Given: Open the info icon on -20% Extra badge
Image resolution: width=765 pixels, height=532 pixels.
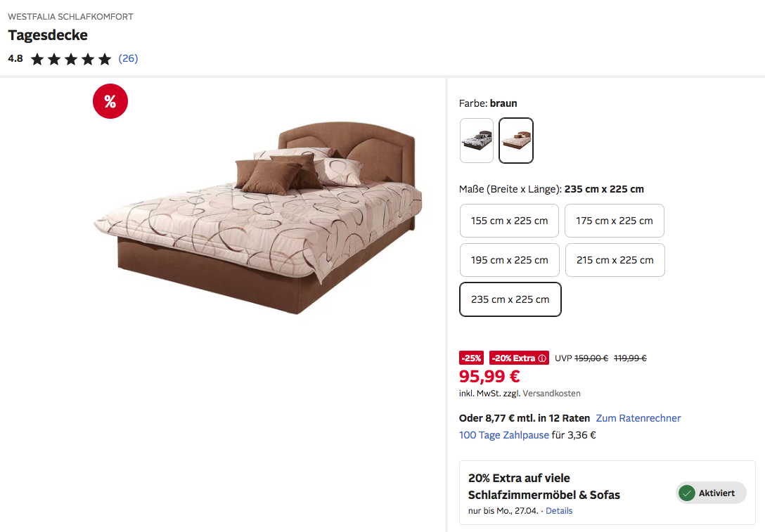Looking at the screenshot, I should coord(541,358).
